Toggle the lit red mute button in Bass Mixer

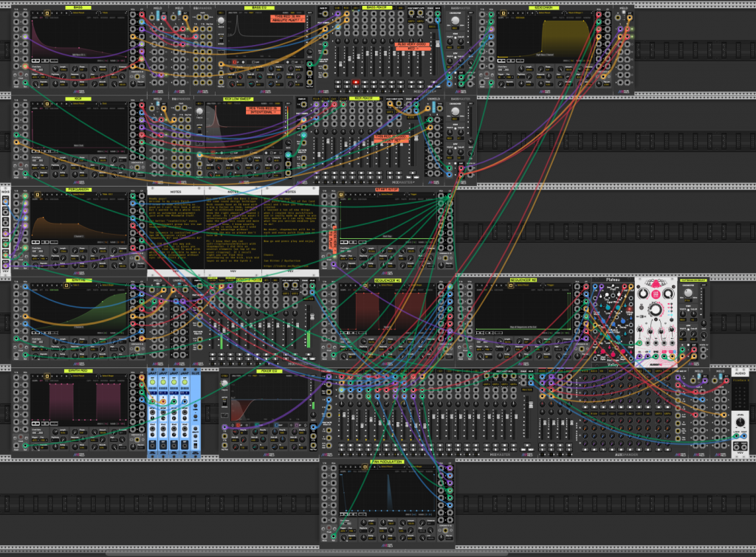click(x=355, y=83)
